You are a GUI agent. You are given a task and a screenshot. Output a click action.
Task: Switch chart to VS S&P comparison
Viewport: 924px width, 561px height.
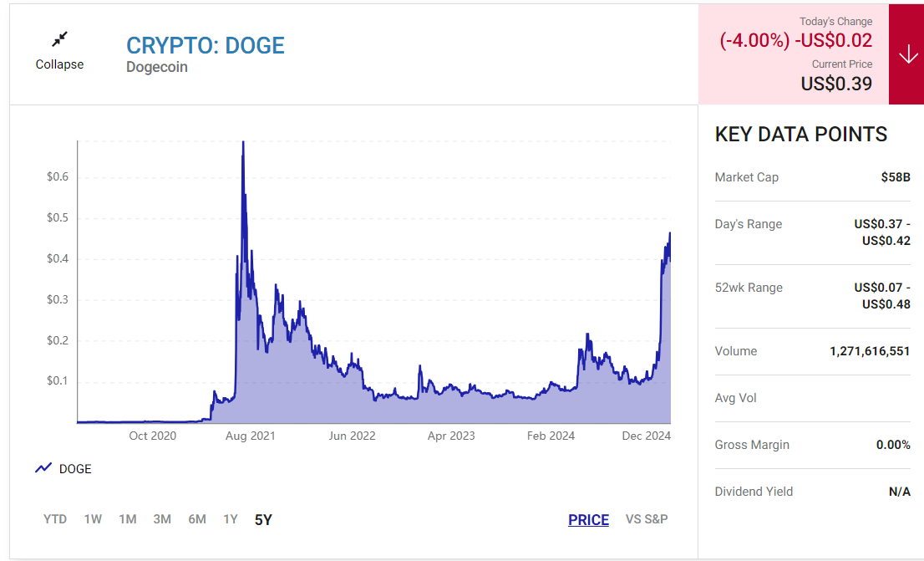pos(647,519)
